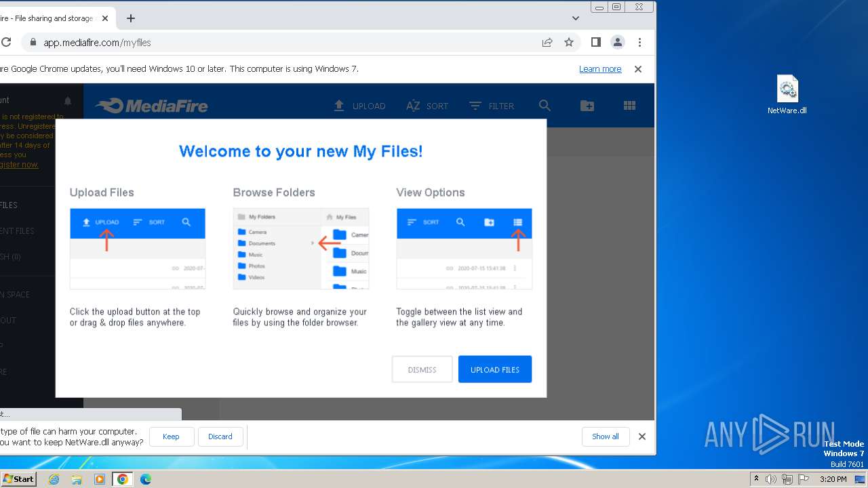Screen dimensions: 868x488
Task: Click the search magnifier icon in MediaFire
Action: click(545, 105)
